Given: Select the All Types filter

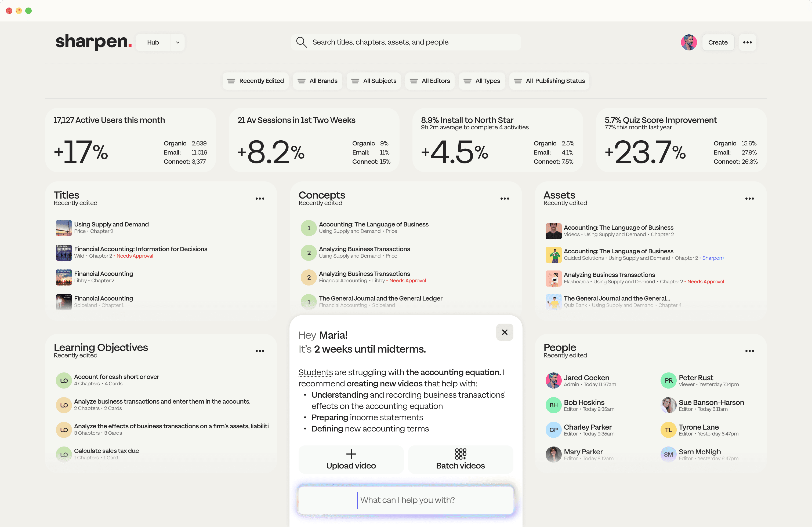Looking at the screenshot, I should click(x=481, y=81).
